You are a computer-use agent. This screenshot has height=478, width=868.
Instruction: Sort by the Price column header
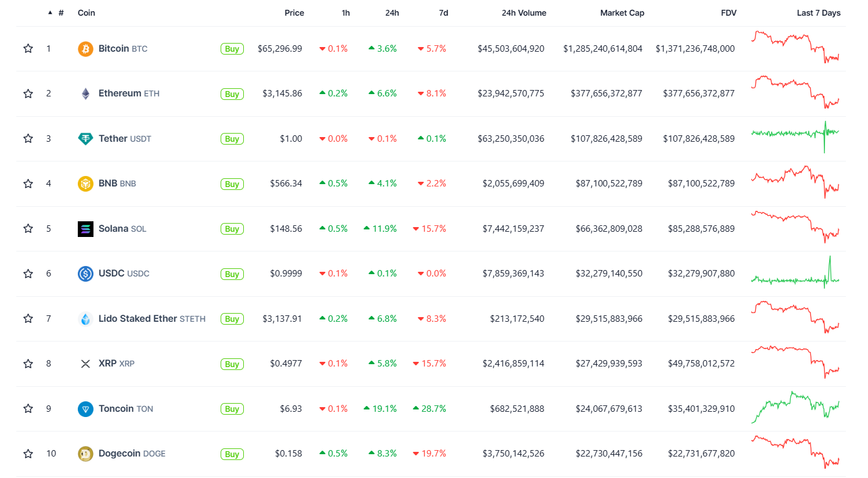[x=294, y=13]
